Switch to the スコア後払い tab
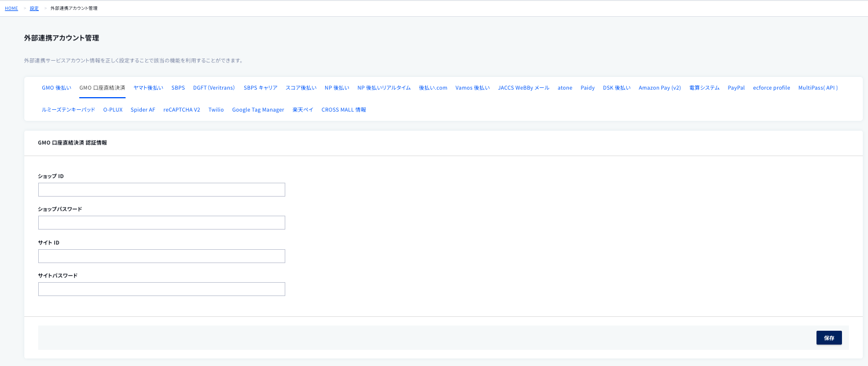The height and width of the screenshot is (366, 868). 301,88
